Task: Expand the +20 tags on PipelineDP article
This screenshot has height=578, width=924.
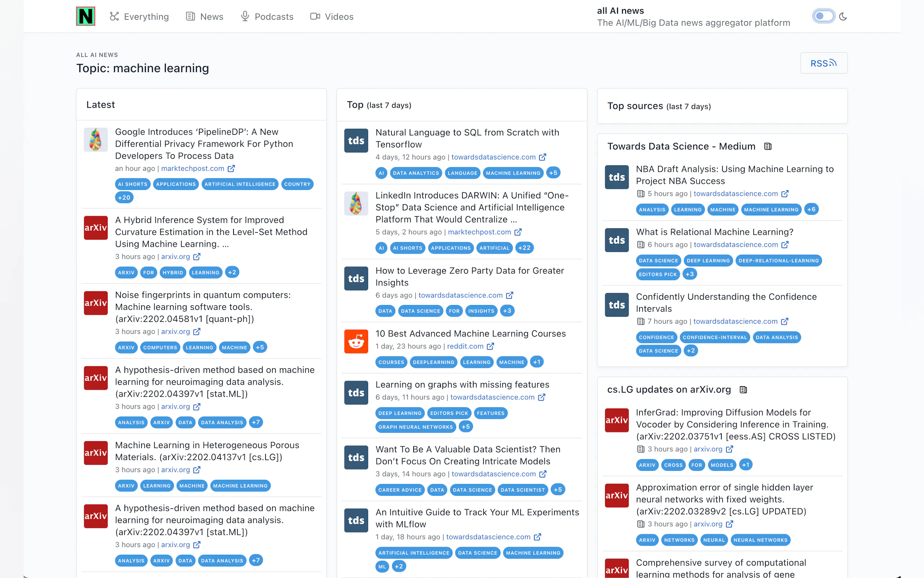Action: [124, 198]
